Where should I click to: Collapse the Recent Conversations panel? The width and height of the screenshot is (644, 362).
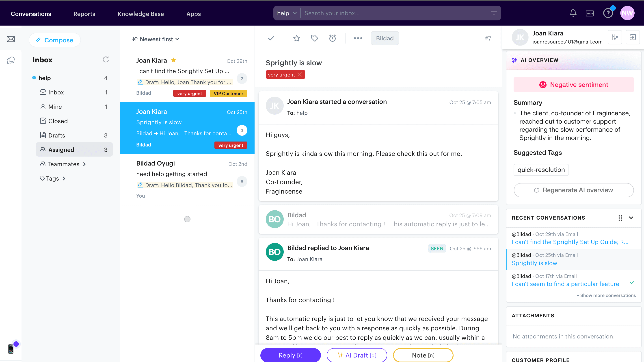(x=631, y=218)
